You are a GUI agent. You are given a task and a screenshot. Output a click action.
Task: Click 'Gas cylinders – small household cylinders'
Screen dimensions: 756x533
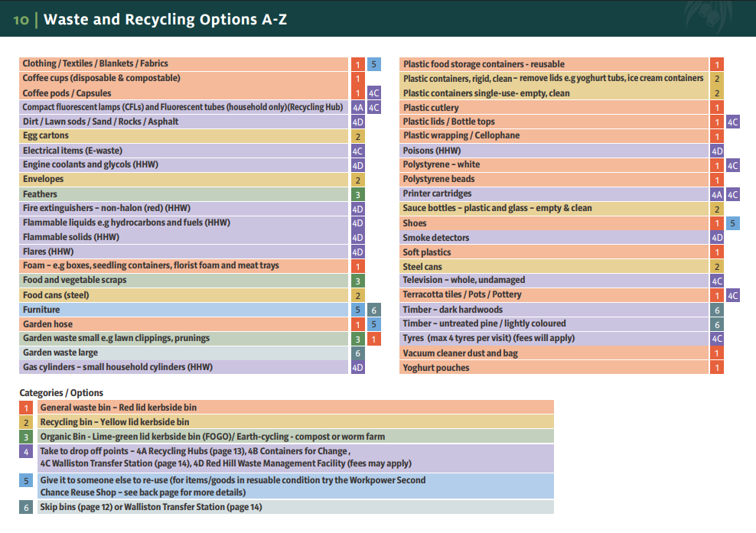(184, 367)
